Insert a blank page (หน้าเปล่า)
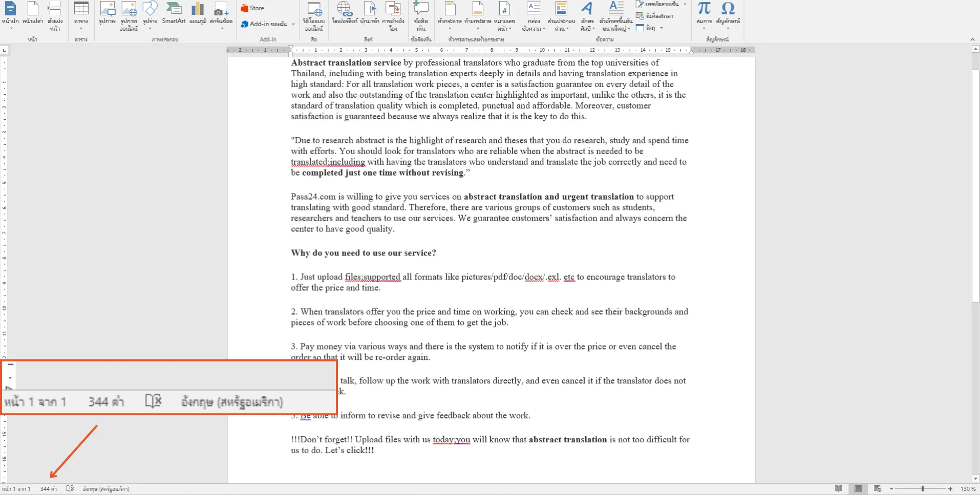The width and height of the screenshot is (980, 495). tap(33, 13)
